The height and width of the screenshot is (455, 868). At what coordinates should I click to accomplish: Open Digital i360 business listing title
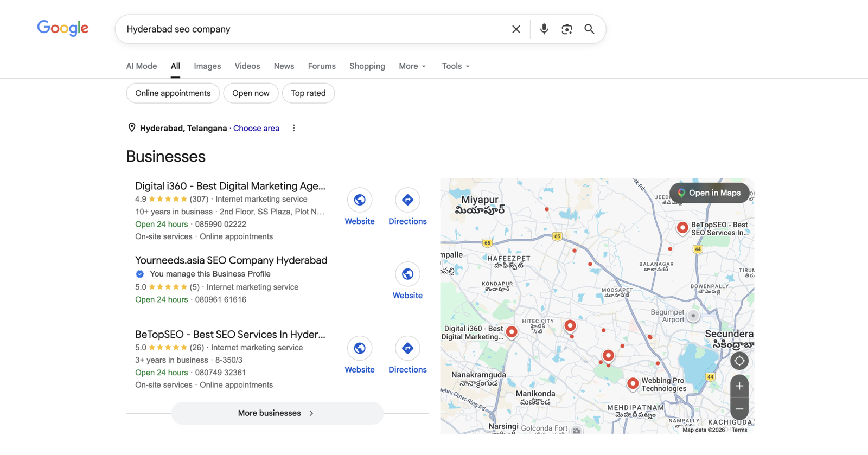[230, 186]
